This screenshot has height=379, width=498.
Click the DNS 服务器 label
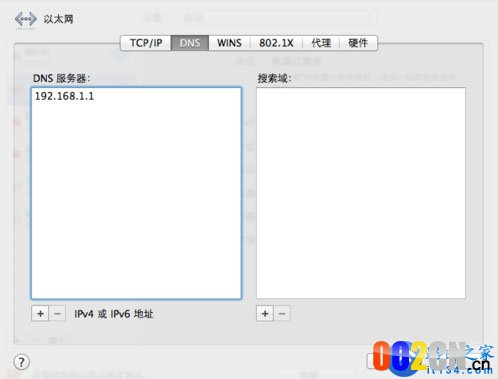(61, 78)
